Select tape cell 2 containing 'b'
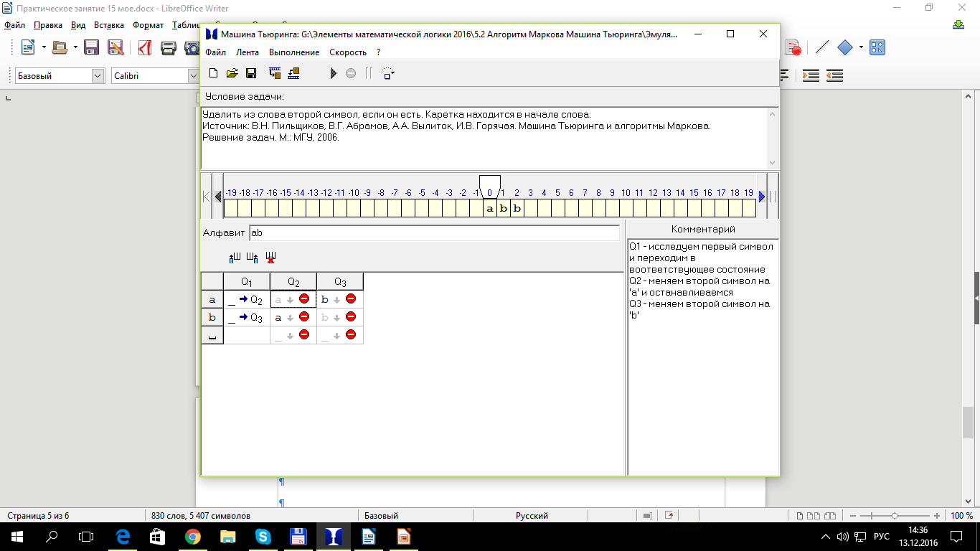 (517, 209)
